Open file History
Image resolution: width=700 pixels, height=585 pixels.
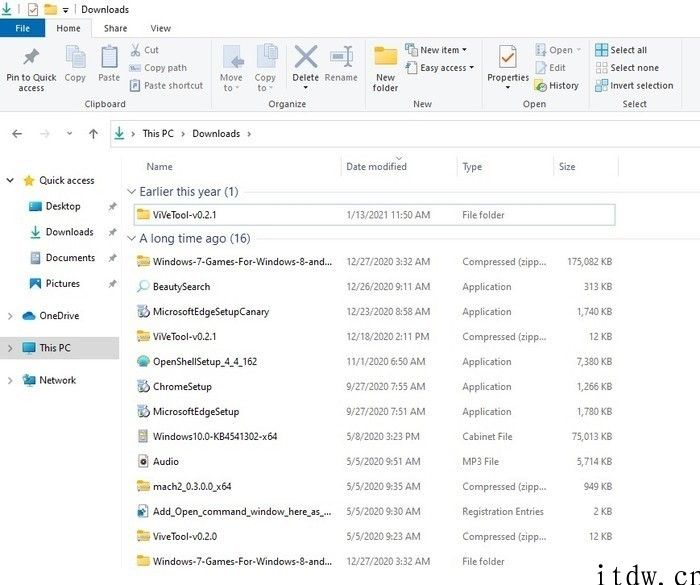click(557, 85)
